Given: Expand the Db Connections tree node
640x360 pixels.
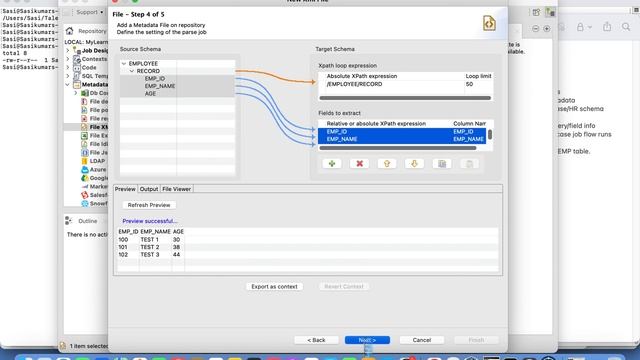Looking at the screenshot, I should (76, 93).
